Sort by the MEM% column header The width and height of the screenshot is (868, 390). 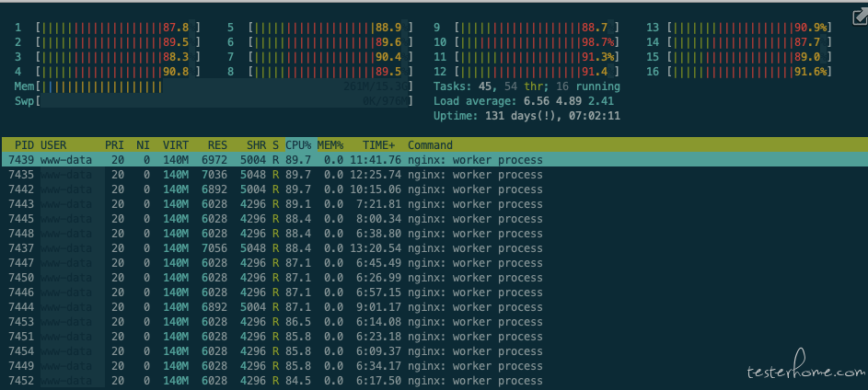tap(330, 145)
